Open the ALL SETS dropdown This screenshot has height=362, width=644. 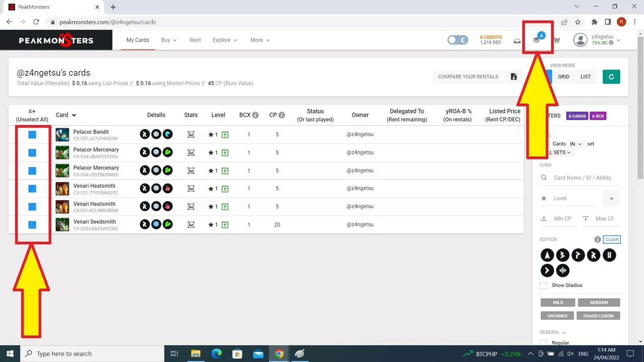[558, 152]
